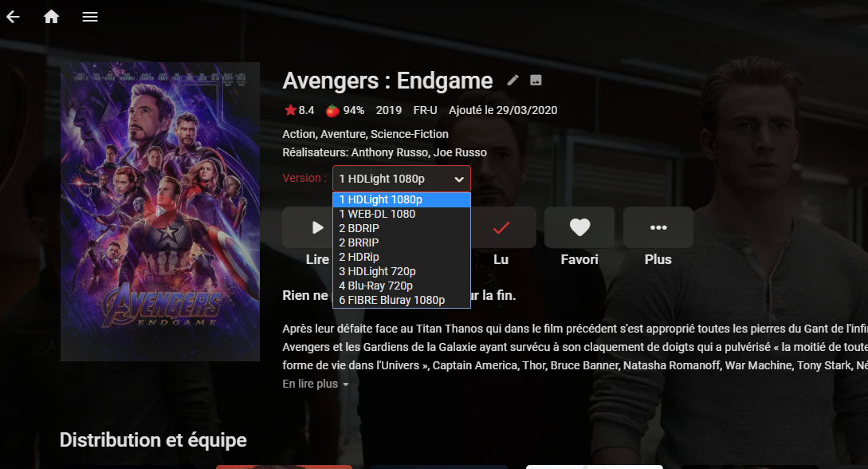Pick the 2 HDRip option

402,257
